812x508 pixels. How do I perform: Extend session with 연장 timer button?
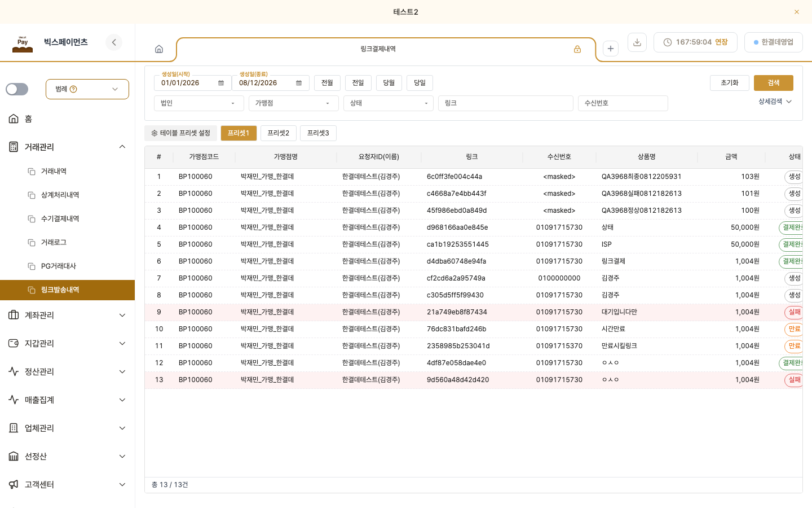coord(695,42)
